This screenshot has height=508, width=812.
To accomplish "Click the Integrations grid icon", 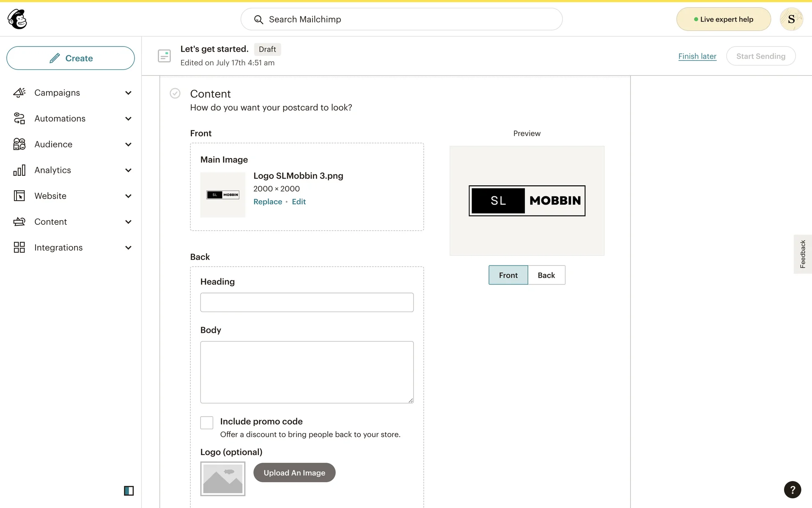I will click(19, 248).
